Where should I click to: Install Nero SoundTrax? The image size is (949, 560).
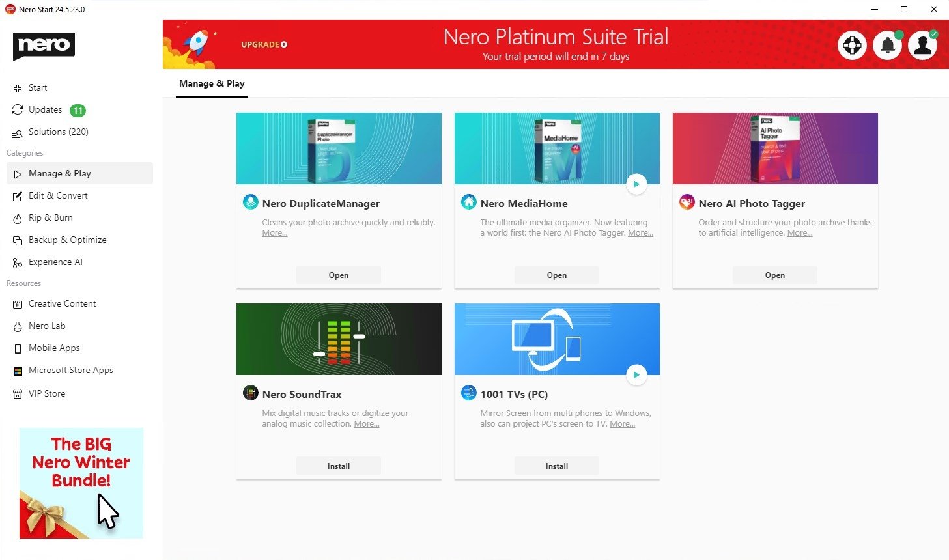[x=339, y=466]
